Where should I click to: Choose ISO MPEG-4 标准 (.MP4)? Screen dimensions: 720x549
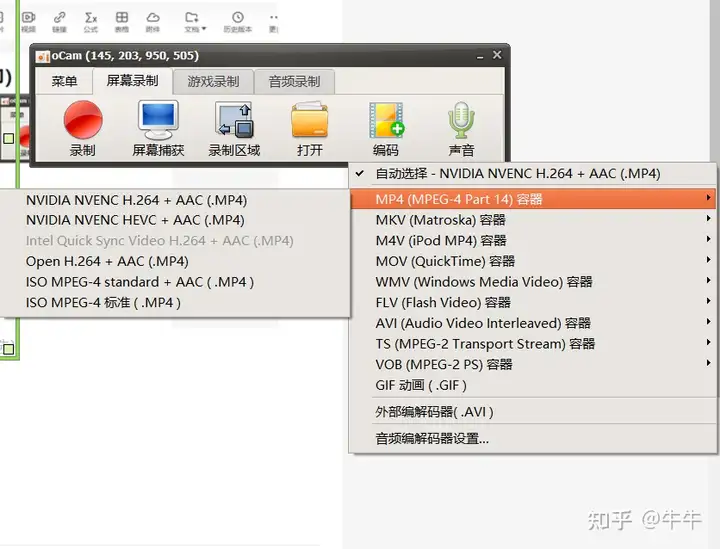pyautogui.click(x=174, y=303)
